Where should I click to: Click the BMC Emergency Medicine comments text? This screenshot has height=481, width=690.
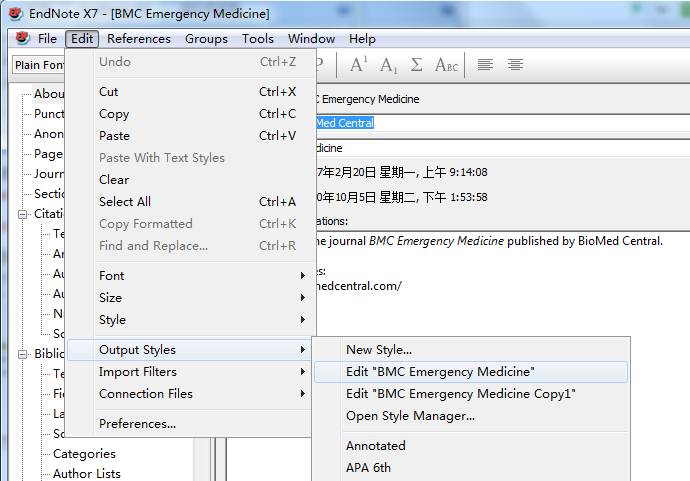click(488, 241)
